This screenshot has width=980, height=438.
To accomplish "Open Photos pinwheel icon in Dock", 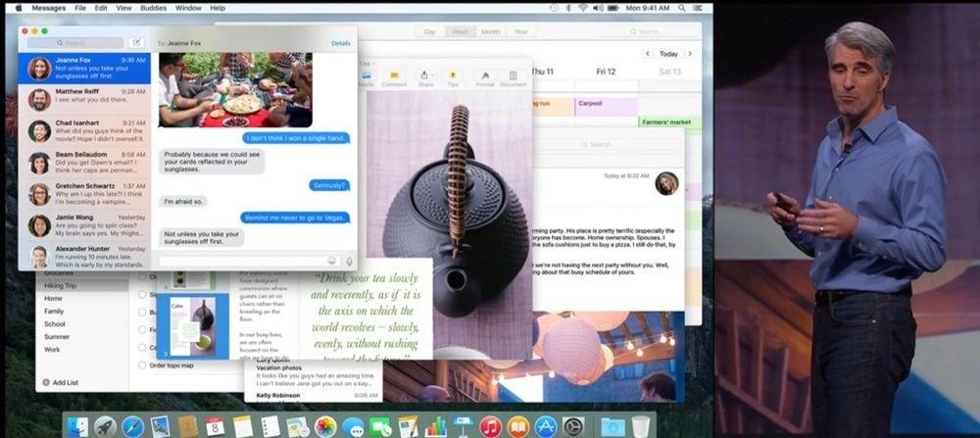I will pyautogui.click(x=325, y=427).
